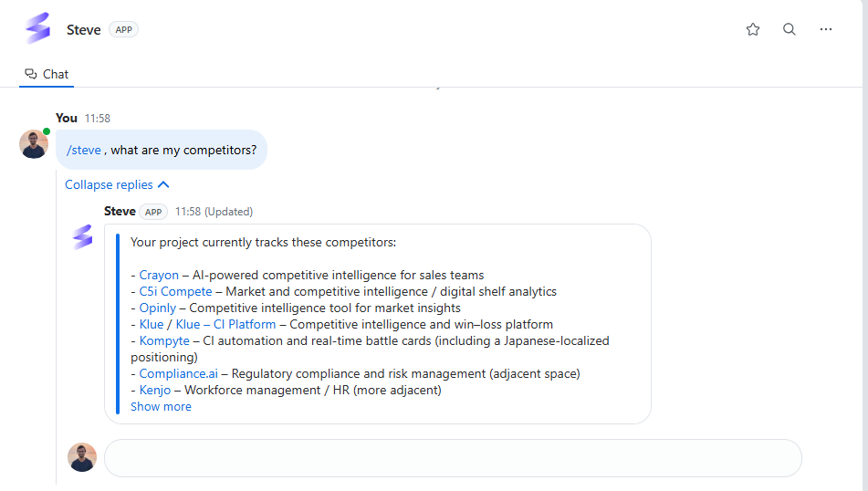
Task: Expand message with Show more
Action: coord(161,407)
